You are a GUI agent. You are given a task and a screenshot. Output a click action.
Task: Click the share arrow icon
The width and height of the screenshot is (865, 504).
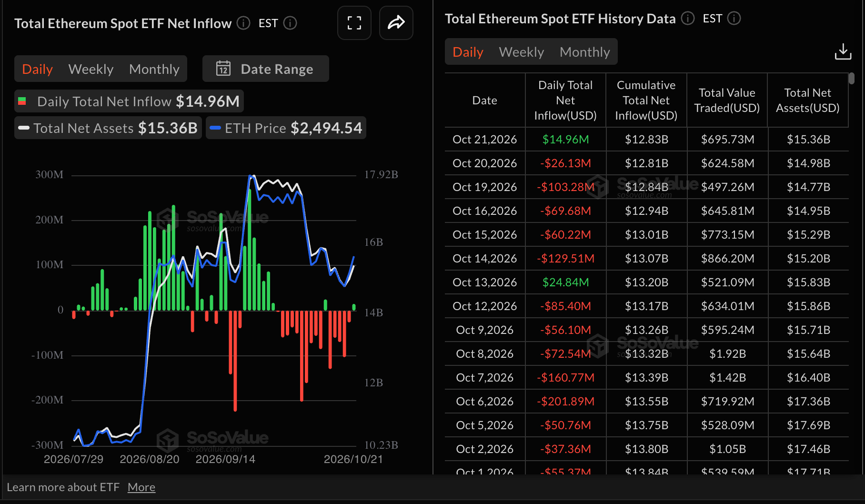click(396, 23)
